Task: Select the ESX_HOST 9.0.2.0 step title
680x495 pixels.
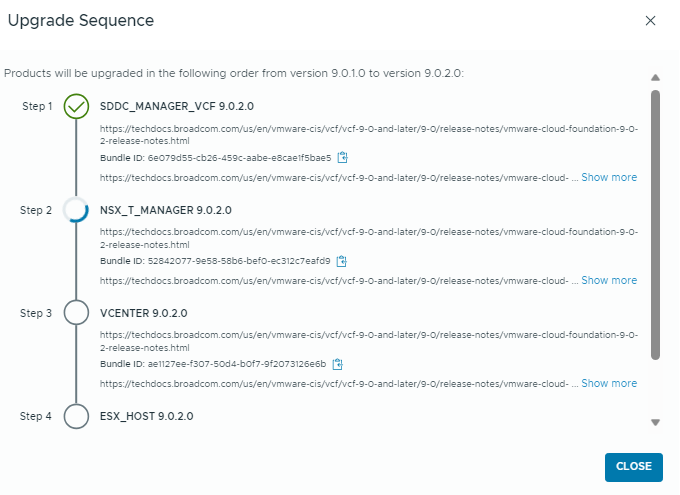Action: point(147,416)
